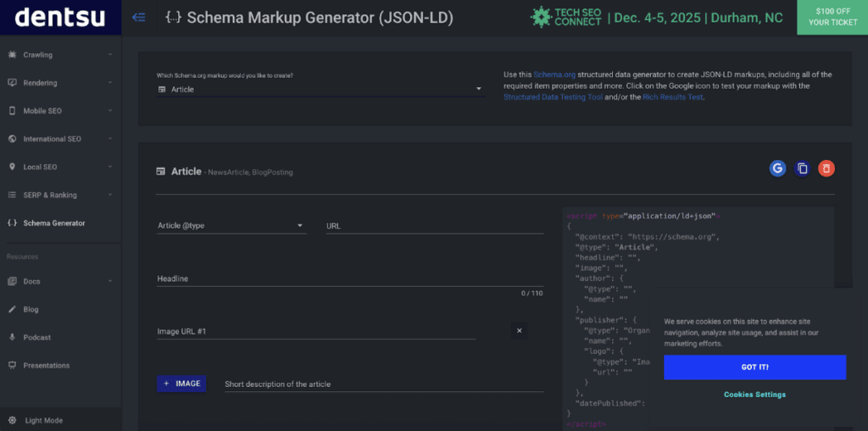Remove Image URL #1 with the X icon
The height and width of the screenshot is (431, 868).
[520, 331]
